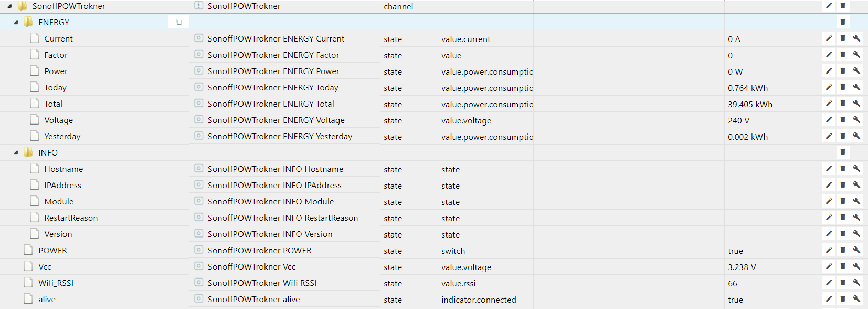The width and height of the screenshot is (868, 309).
Task: Open wrench settings for ENERGY Voltage
Action: (x=856, y=120)
